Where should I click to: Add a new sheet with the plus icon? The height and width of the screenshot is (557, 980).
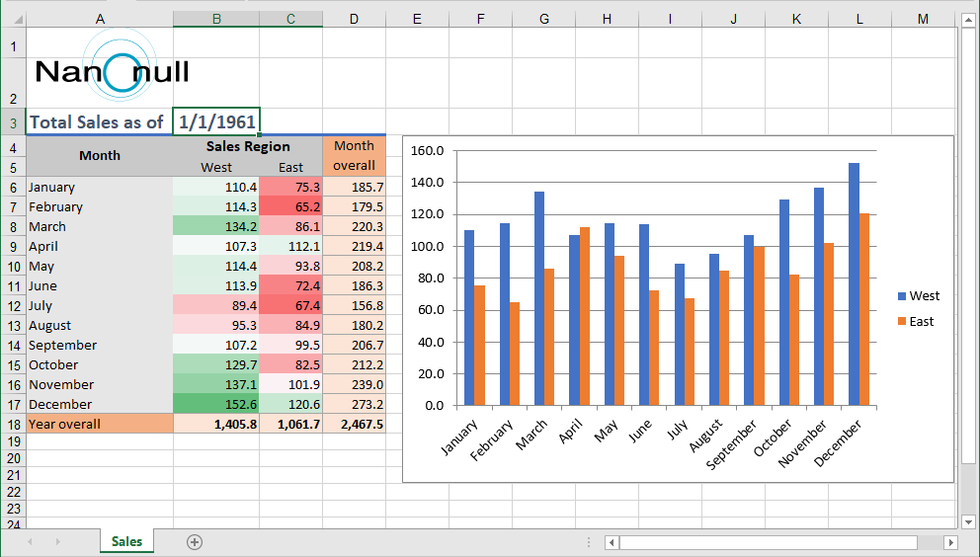tap(195, 541)
